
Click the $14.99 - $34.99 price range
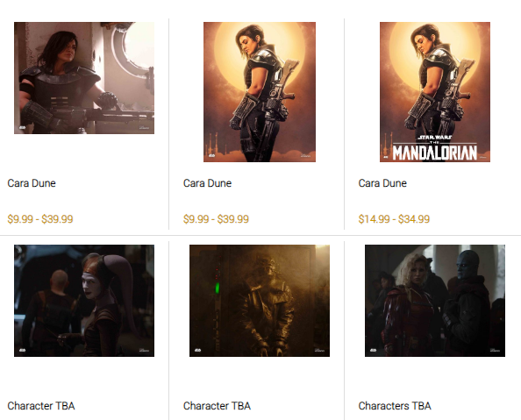(394, 219)
